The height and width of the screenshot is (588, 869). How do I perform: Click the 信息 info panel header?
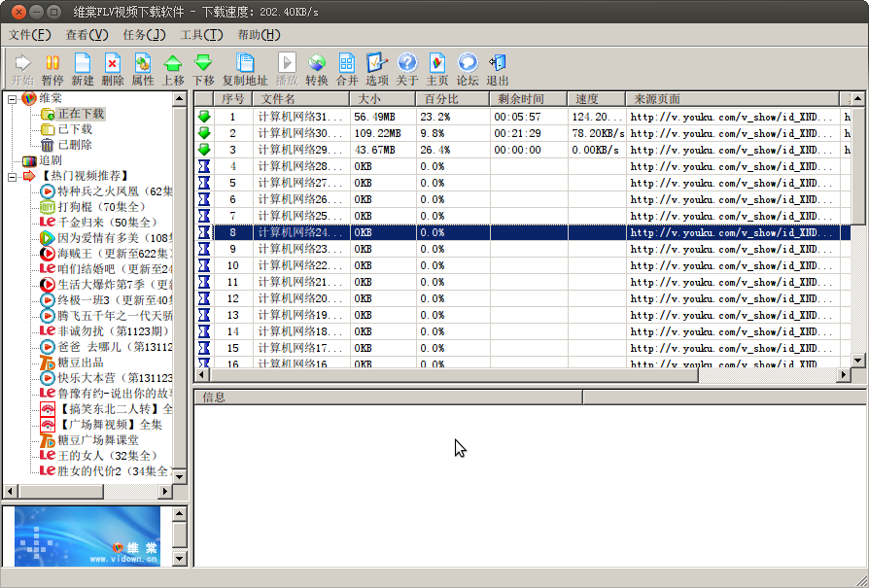pos(388,397)
